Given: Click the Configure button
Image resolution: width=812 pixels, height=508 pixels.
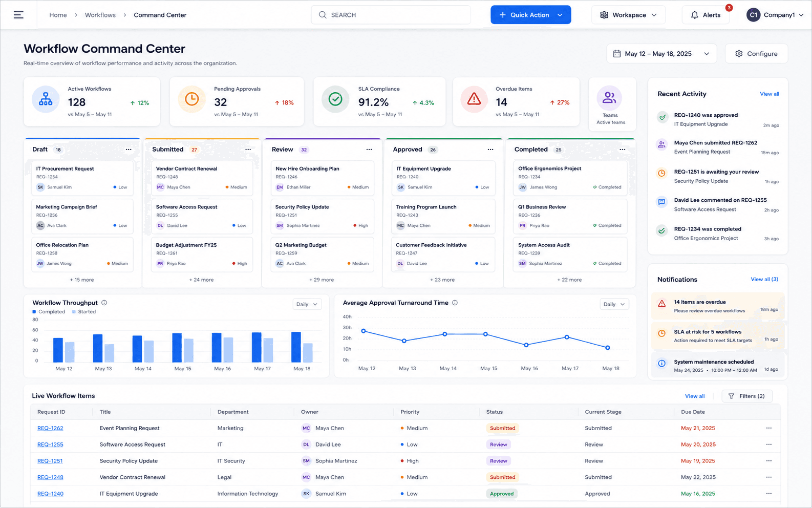Looking at the screenshot, I should pyautogui.click(x=756, y=54).
